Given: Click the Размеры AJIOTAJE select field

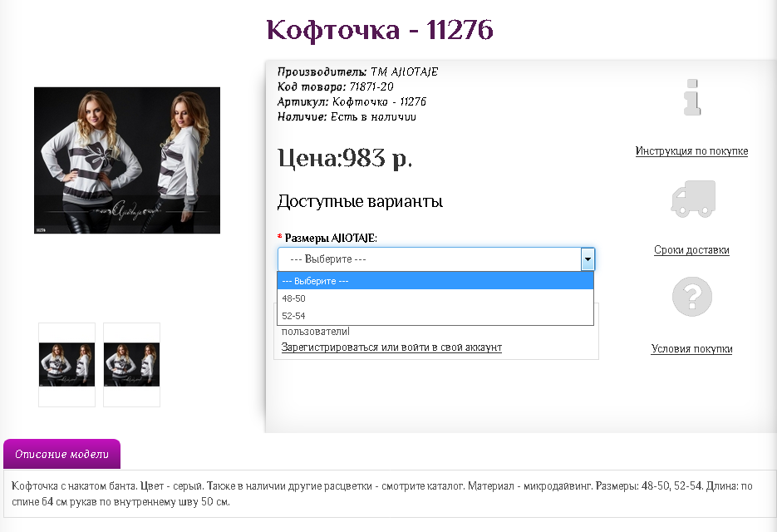Looking at the screenshot, I should point(436,259).
